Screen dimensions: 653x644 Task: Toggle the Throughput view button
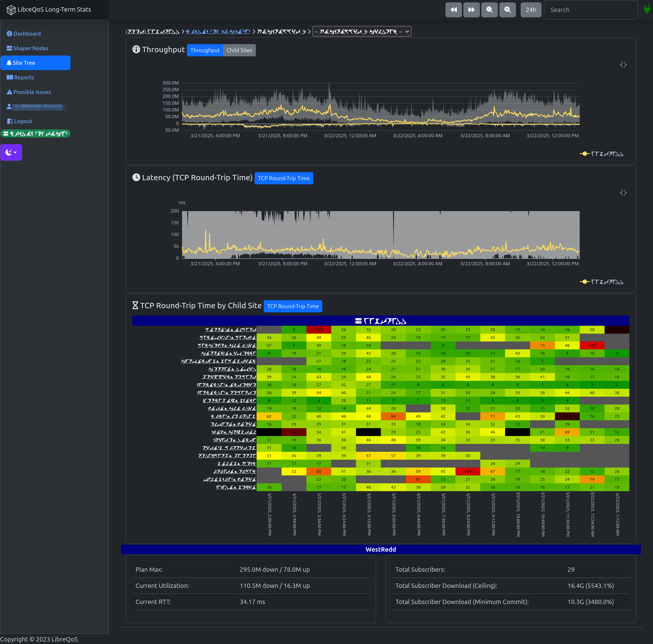pyautogui.click(x=204, y=50)
